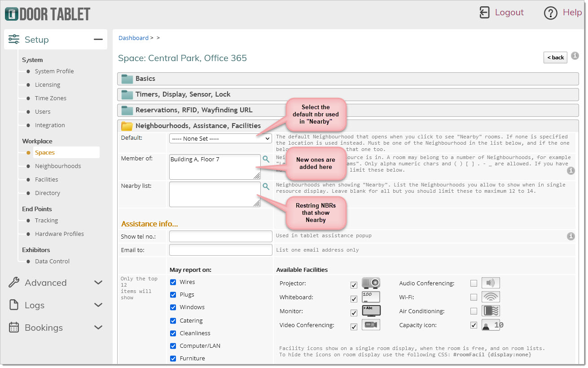Uncheck the Whiteboard facility checkbox
The width and height of the screenshot is (588, 368).
pos(354,299)
